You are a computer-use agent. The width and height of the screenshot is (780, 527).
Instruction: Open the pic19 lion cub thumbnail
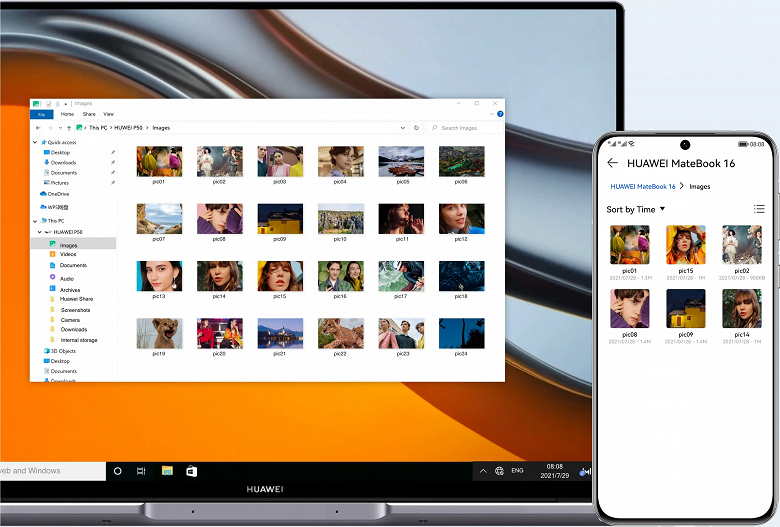click(159, 333)
